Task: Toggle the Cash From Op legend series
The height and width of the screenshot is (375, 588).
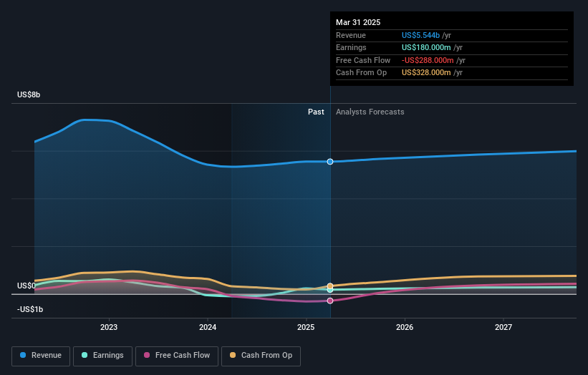Action: [x=261, y=356]
